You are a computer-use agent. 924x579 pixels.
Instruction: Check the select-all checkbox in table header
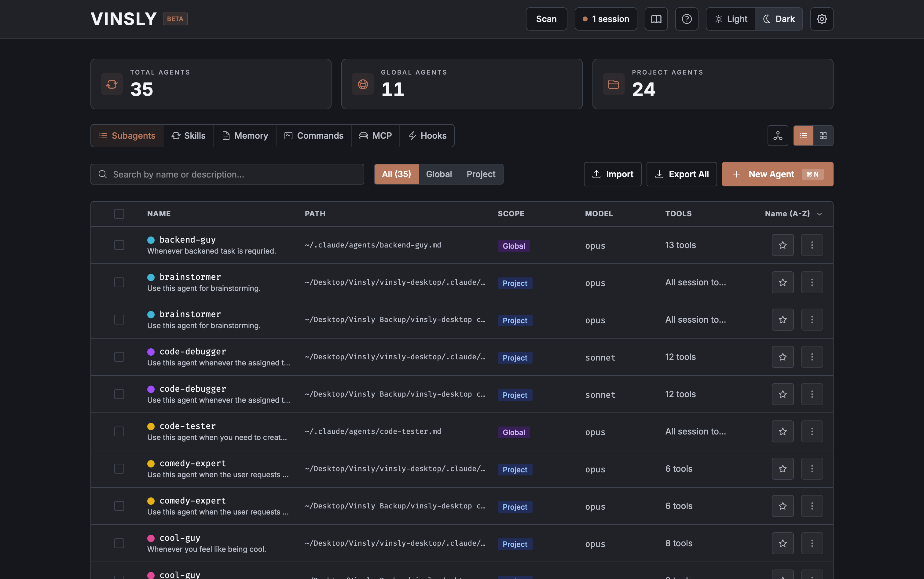[x=119, y=214]
